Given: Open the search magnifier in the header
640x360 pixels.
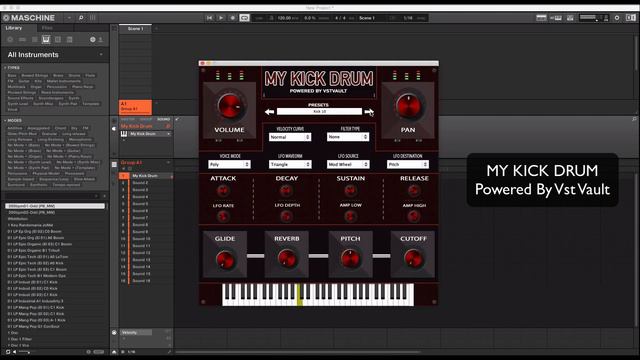Looking at the screenshot, I should 81,18.
